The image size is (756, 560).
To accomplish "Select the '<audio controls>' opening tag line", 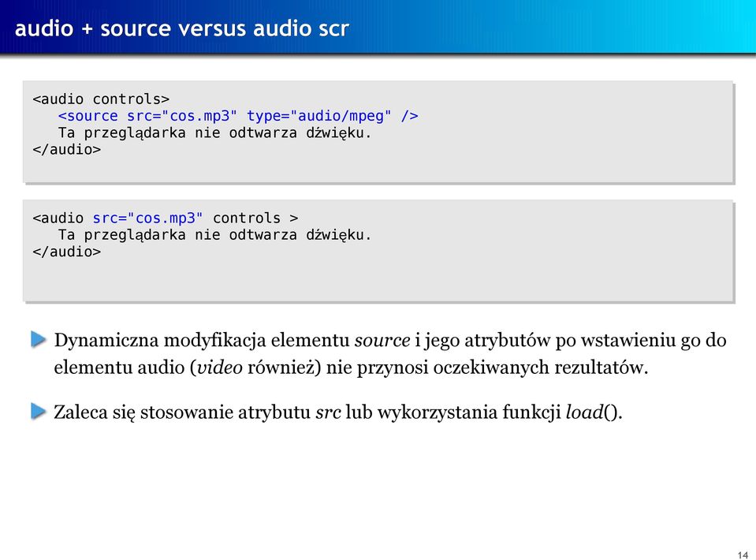I will click(x=101, y=99).
